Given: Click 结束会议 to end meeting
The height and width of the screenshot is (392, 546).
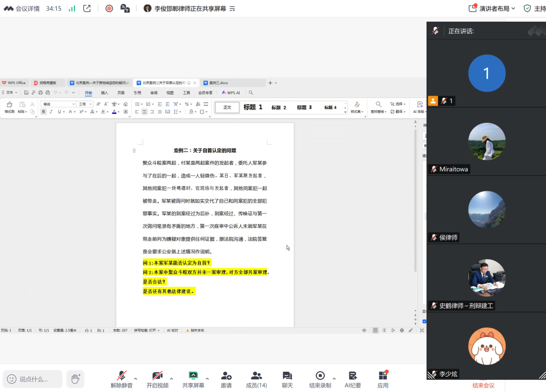Looking at the screenshot, I should point(483,385).
